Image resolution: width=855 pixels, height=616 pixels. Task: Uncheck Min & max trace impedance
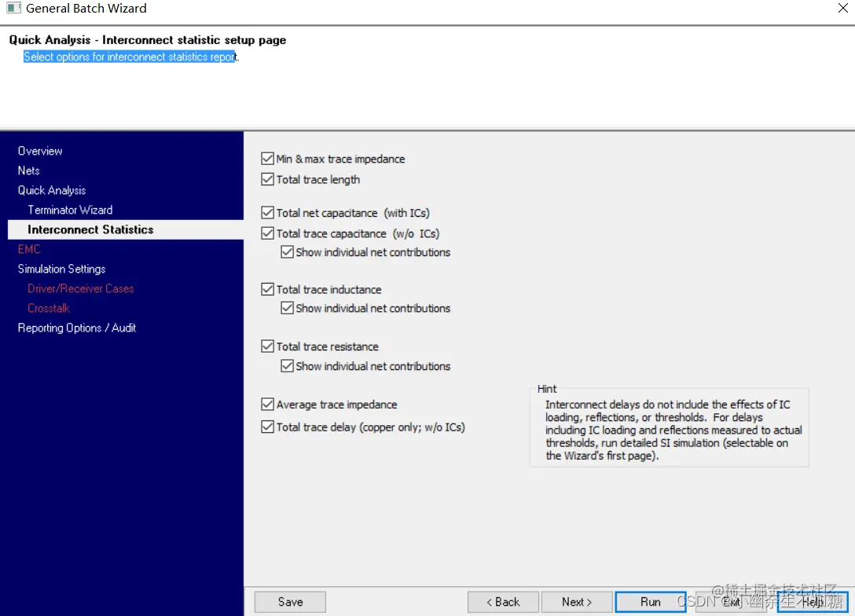267,159
